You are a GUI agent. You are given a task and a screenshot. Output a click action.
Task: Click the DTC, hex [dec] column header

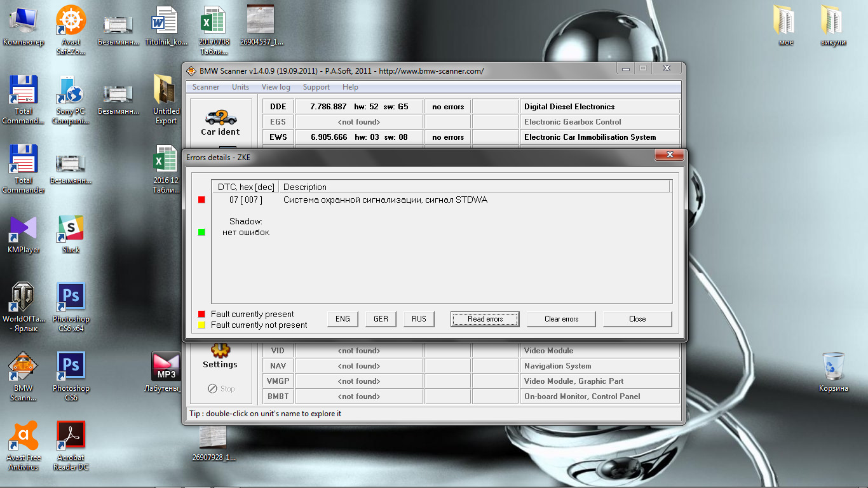point(245,187)
